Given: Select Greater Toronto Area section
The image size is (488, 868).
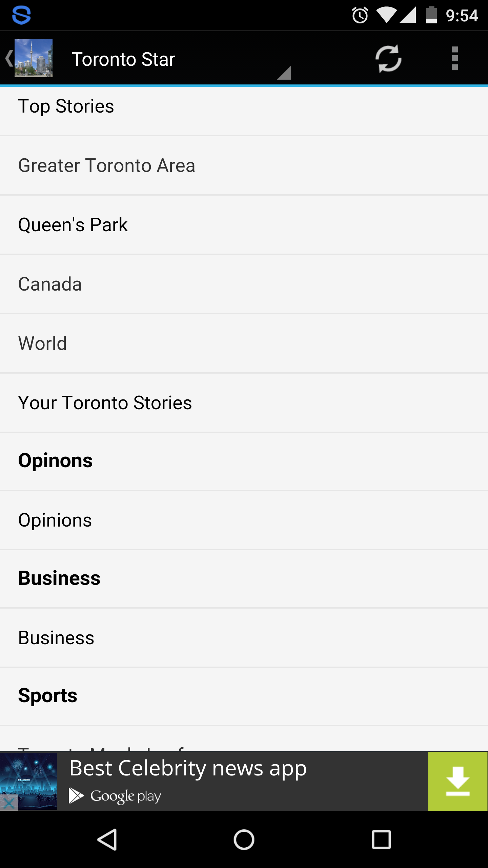Looking at the screenshot, I should click(x=107, y=165).
